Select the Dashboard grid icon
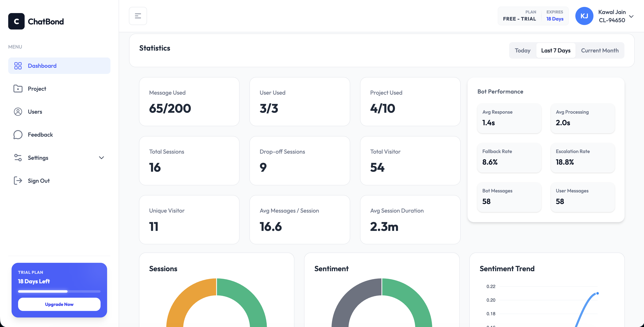The image size is (644, 327). click(18, 66)
